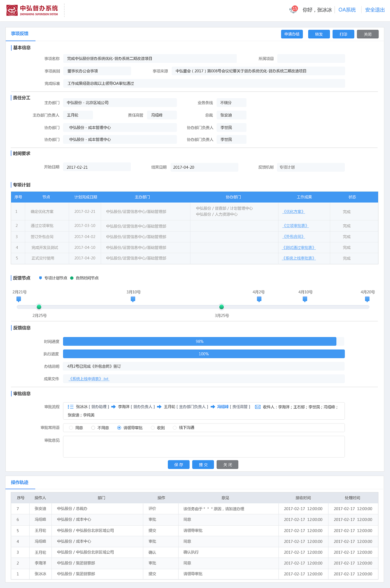Click 李海洋 in operation log row 2
This screenshot has height=588, width=390.
[x=40, y=563]
